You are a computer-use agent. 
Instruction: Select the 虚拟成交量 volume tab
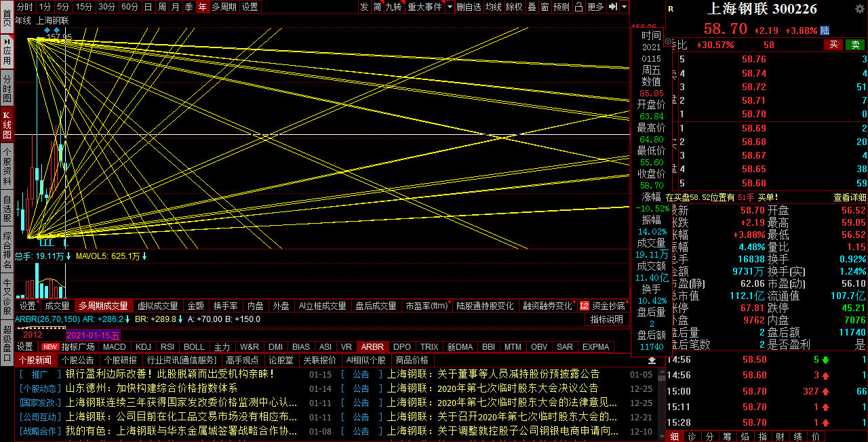click(x=157, y=306)
